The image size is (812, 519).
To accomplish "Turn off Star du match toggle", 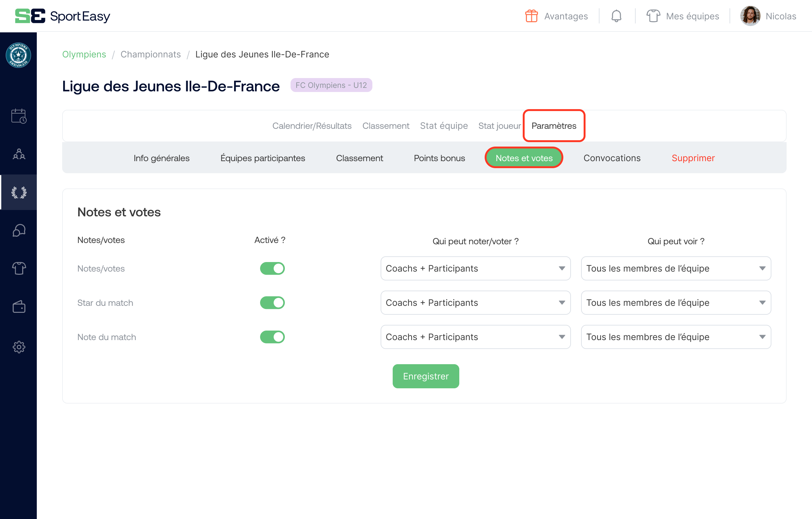I will coord(272,303).
